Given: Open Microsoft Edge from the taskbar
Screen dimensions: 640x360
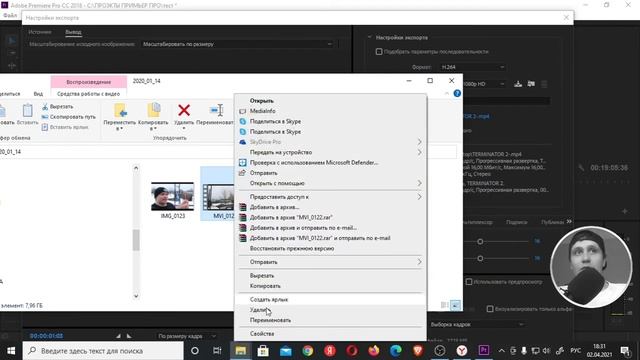Looking at the screenshot, I should (396, 351).
